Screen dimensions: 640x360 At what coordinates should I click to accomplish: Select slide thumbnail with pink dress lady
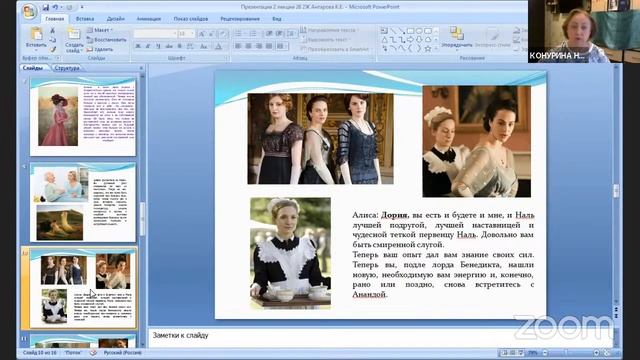83,116
